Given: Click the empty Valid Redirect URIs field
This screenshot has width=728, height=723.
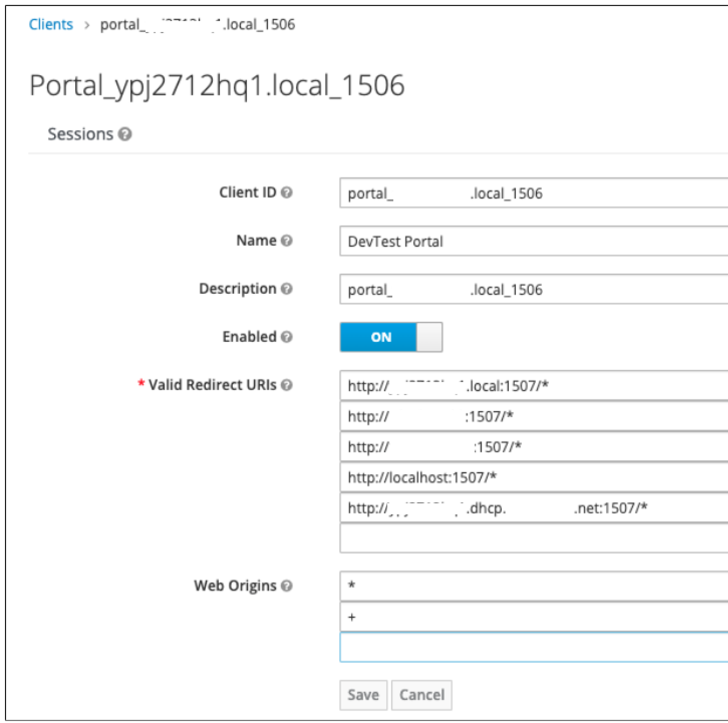Looking at the screenshot, I should pos(533,538).
